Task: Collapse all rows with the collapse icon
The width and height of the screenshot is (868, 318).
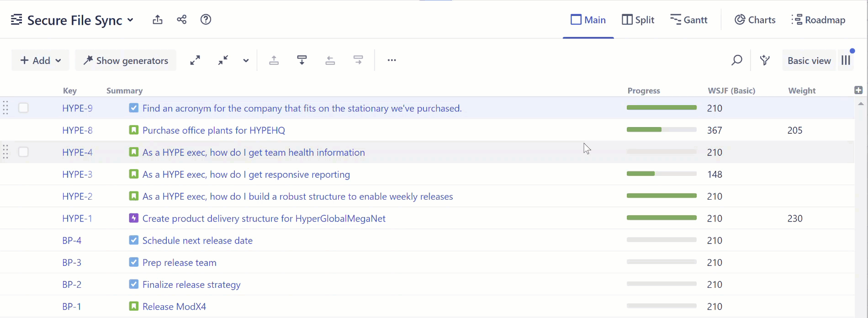Action: tap(223, 60)
